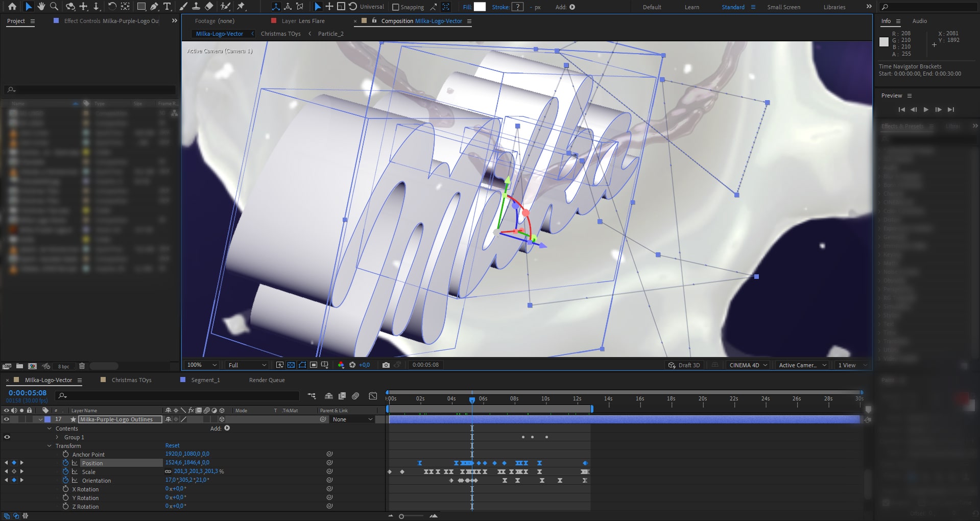Select the Roto Brush tool
Screen dimensions: 980x521
pos(225,7)
